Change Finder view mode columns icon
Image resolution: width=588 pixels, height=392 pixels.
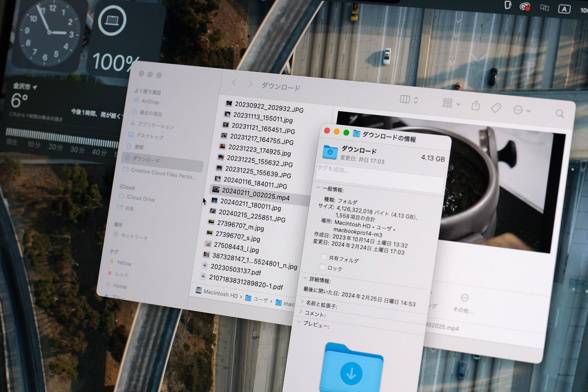coord(409,100)
